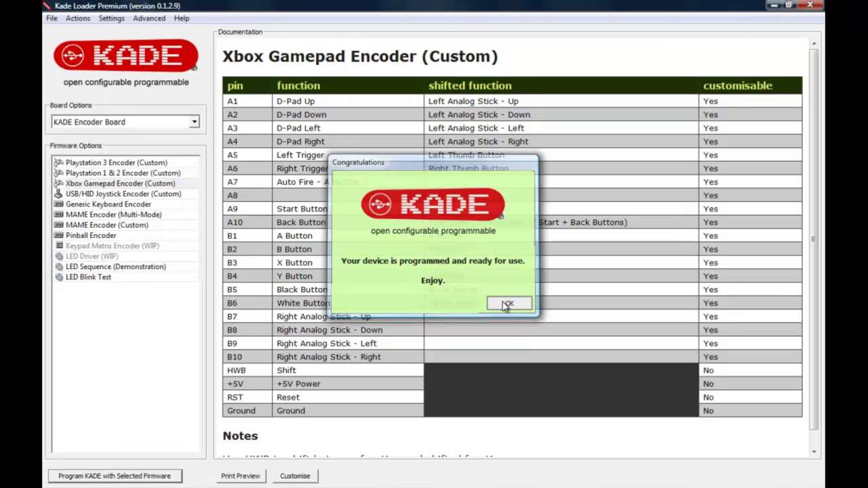Click the icon beside LED Blink Test
Screen dimensions: 868x488
pyautogui.click(x=59, y=277)
